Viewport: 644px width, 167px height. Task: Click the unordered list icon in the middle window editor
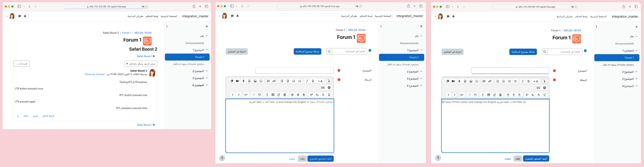pyautogui.click(x=300, y=81)
